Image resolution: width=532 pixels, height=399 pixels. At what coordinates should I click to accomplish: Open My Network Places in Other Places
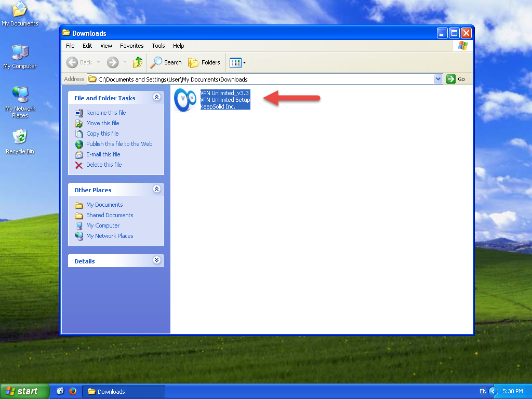point(110,236)
